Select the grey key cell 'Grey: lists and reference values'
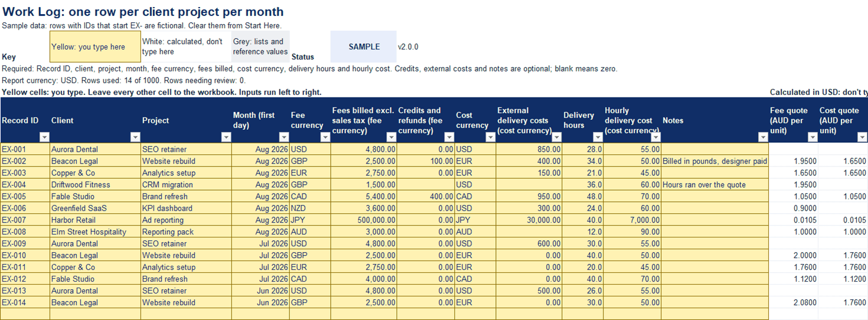This screenshot has width=868, height=320. pos(260,47)
